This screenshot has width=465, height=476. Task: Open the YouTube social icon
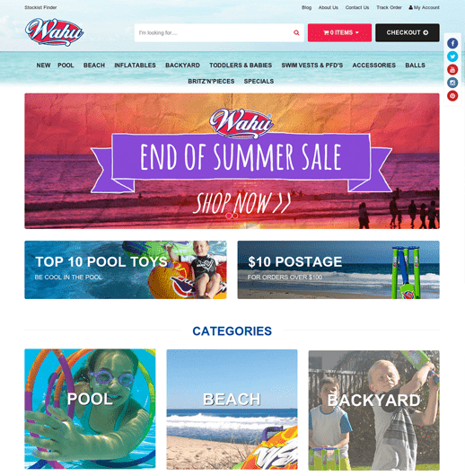tap(452, 69)
